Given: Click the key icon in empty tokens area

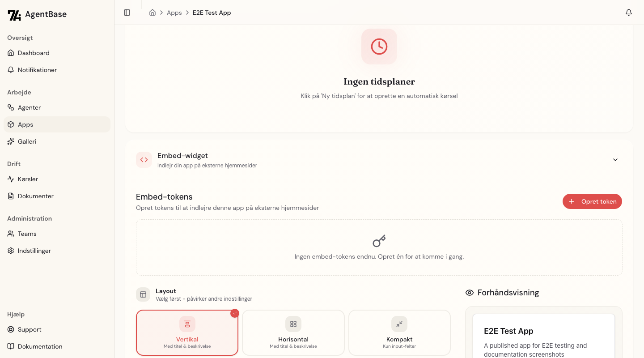Looking at the screenshot, I should pos(379,241).
